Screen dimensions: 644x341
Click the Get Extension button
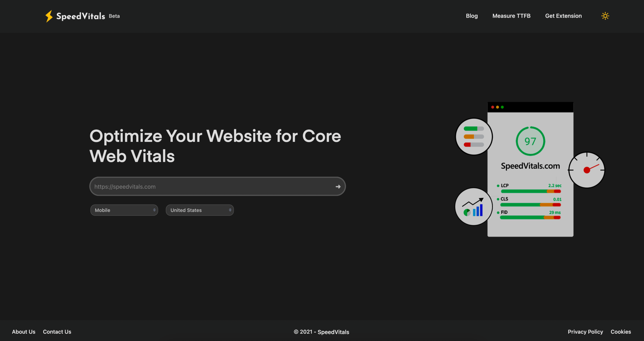coord(563,16)
